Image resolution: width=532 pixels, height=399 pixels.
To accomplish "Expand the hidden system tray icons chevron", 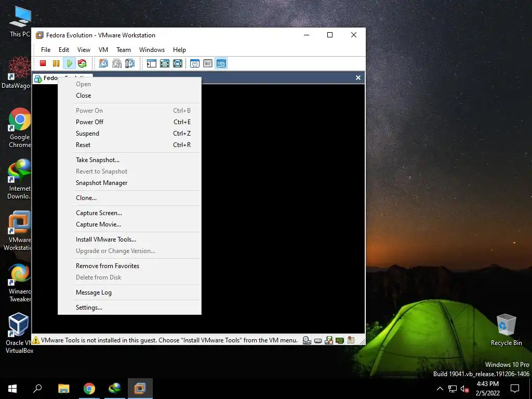I will pos(440,389).
